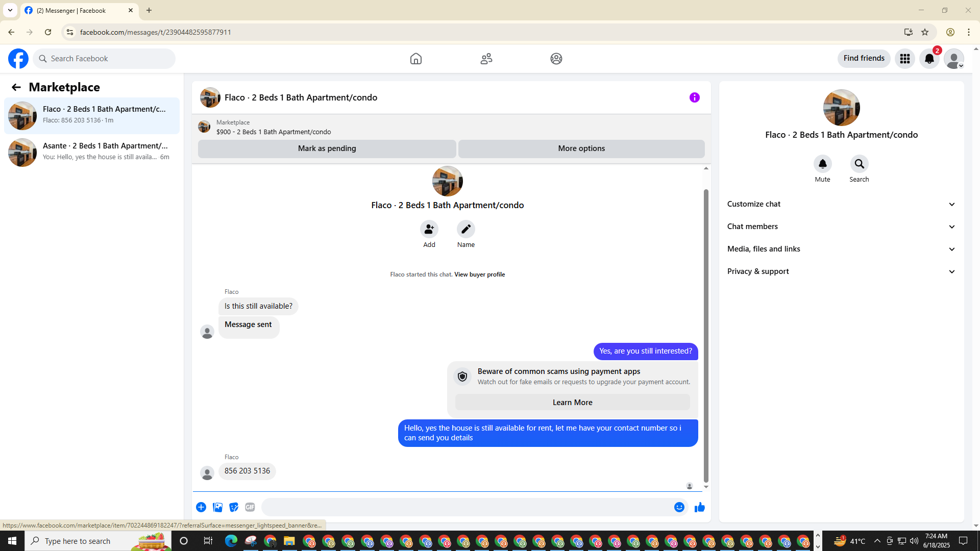
Task: Open the Facebook logo home link
Action: tap(18, 59)
